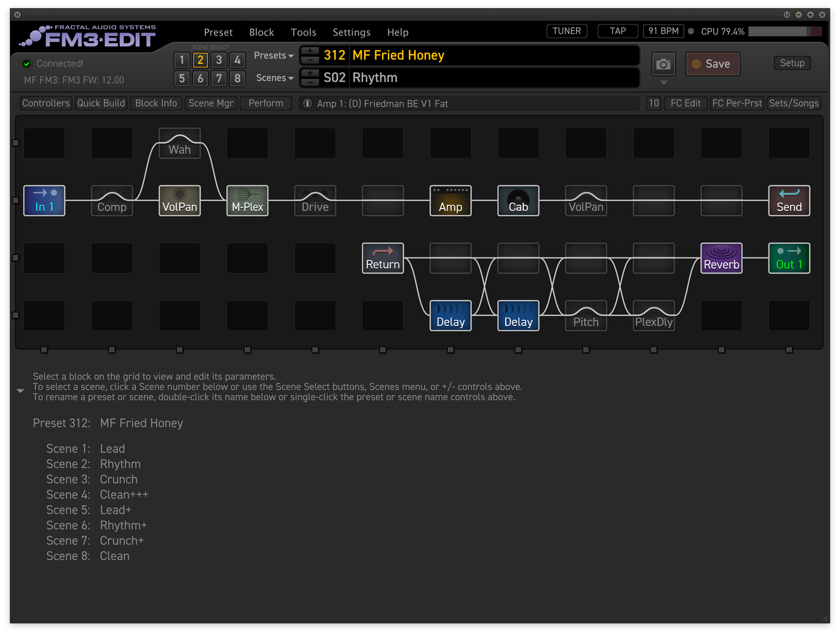Open FC Edit
Screen dimensions: 840x635
(x=685, y=103)
